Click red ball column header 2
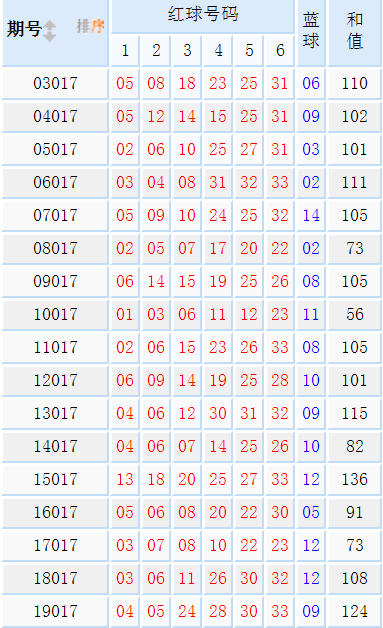Screen dimensions: 383x628 tap(156, 50)
